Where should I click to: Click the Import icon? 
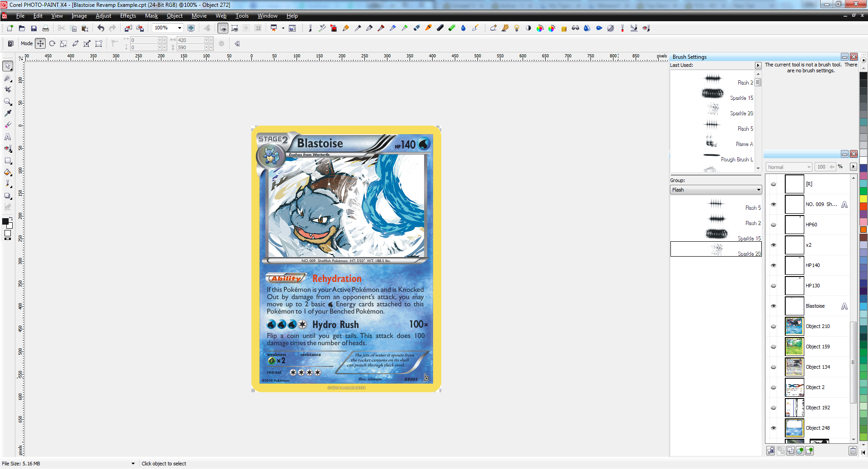pyautogui.click(x=128, y=28)
